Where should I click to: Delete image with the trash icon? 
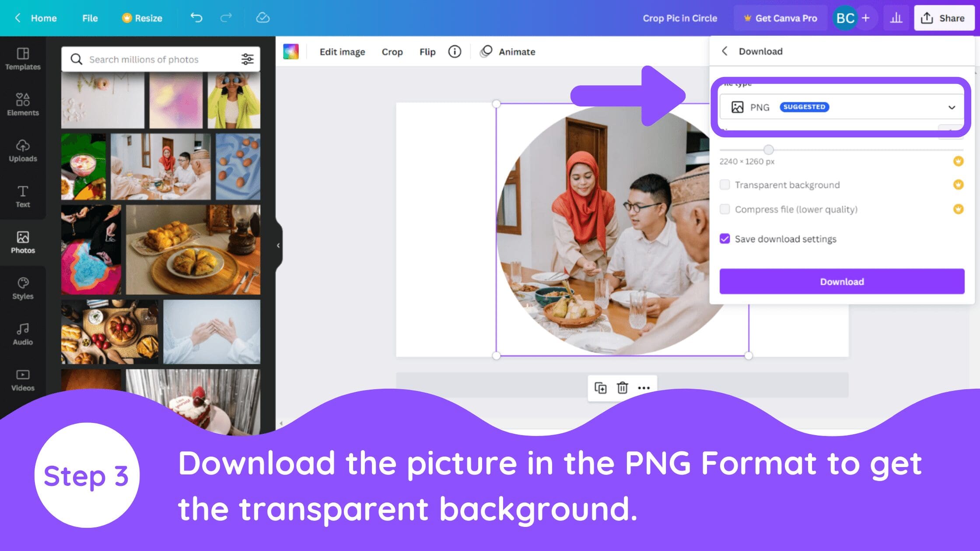(x=622, y=387)
